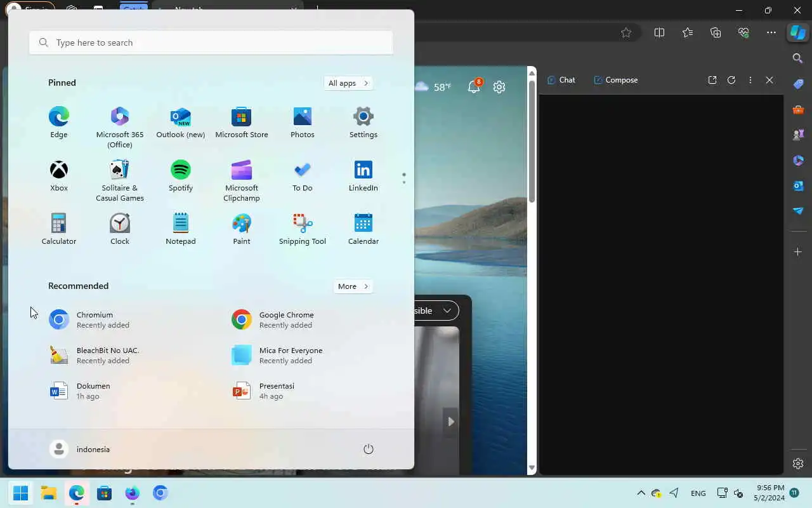The height and width of the screenshot is (508, 812).
Task: Open Tools briefcase in Edge sidebar
Action: 798,109
